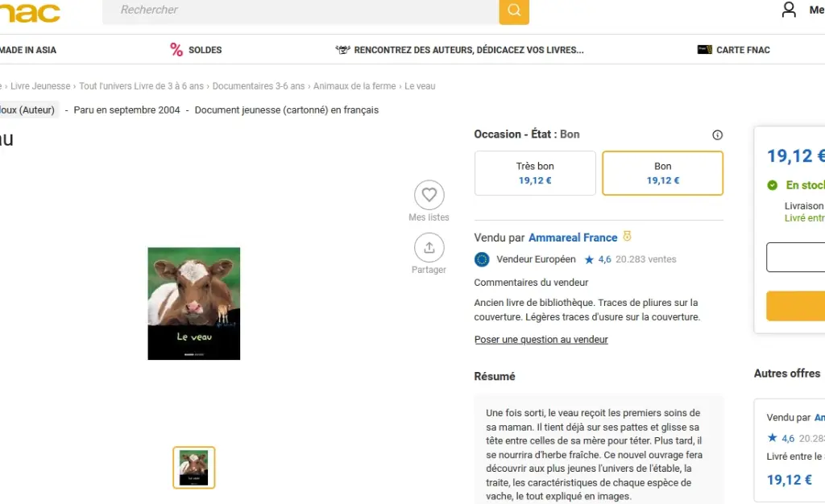825x504 pixels.
Task: Click the Partager share icon
Action: tap(429, 247)
